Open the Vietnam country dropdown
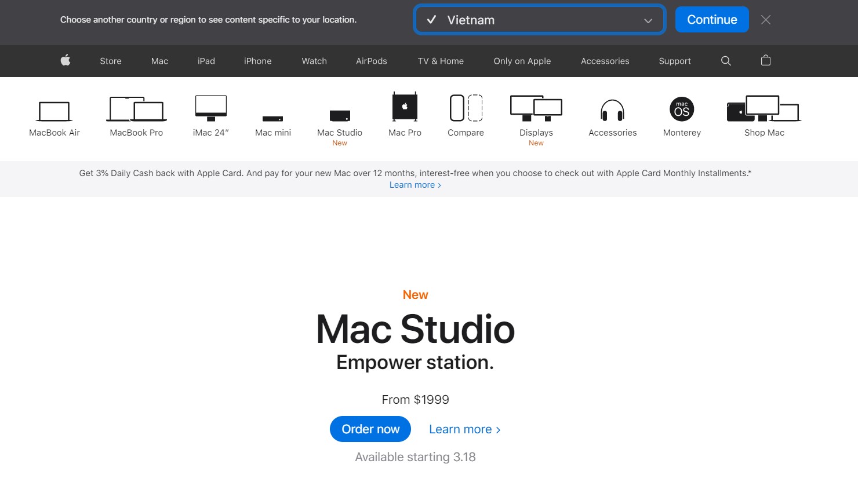The image size is (858, 504). (539, 20)
